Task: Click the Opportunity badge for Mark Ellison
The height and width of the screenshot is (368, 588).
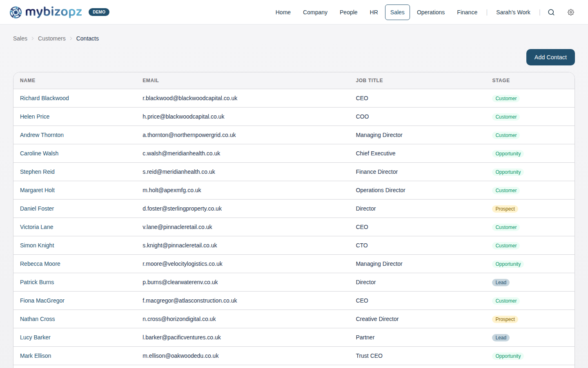Action: pos(508,356)
